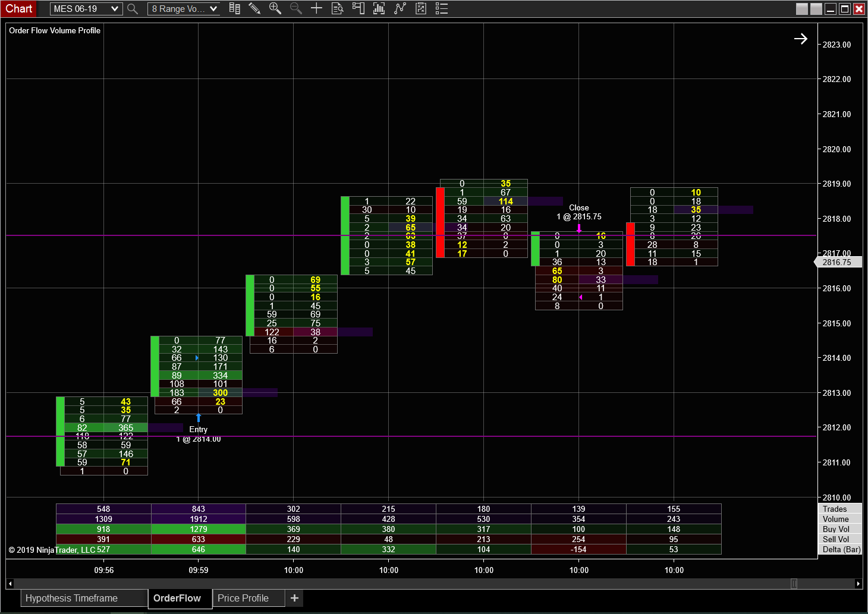Click the first bar's green candle body

pos(60,432)
